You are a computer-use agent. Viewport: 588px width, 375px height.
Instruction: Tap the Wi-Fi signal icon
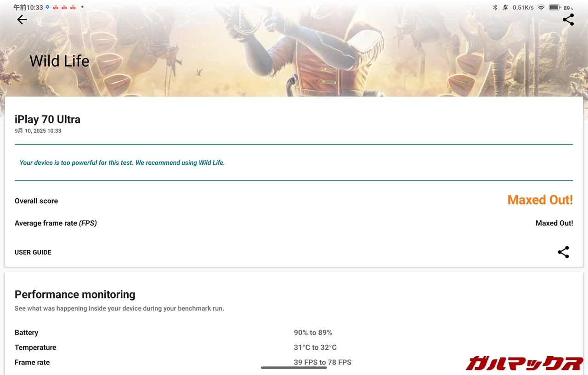tap(541, 7)
